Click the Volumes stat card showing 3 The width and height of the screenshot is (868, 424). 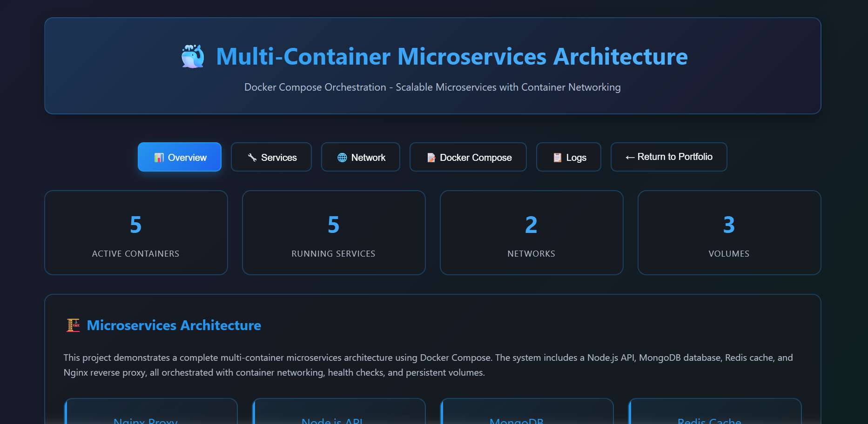(729, 232)
